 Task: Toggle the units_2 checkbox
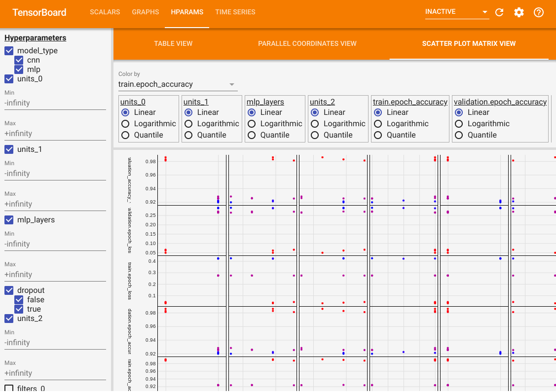[x=9, y=318]
